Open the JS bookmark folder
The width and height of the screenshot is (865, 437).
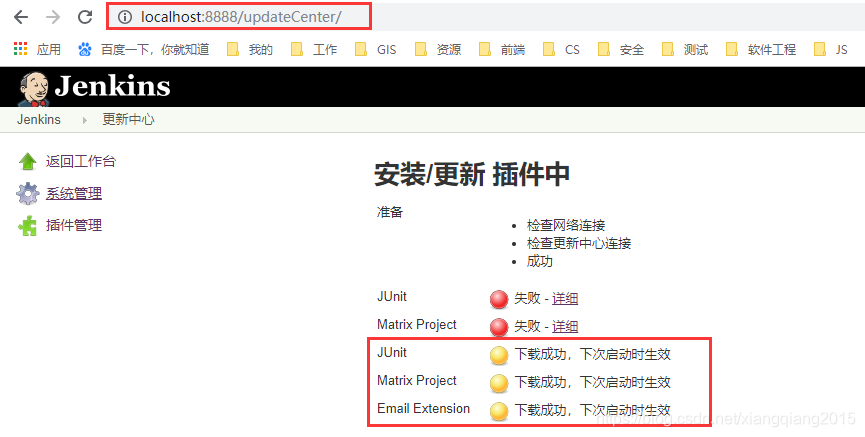pyautogui.click(x=830, y=50)
